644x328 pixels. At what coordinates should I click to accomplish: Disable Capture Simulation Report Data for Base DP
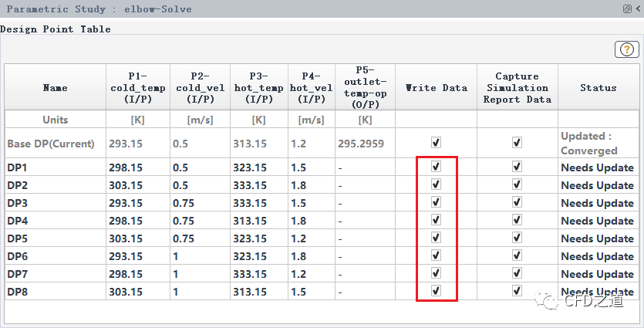pos(517,143)
